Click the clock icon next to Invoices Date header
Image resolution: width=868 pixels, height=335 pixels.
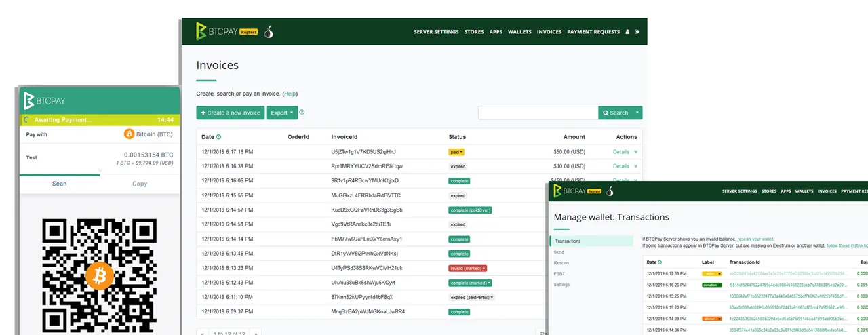pos(218,137)
